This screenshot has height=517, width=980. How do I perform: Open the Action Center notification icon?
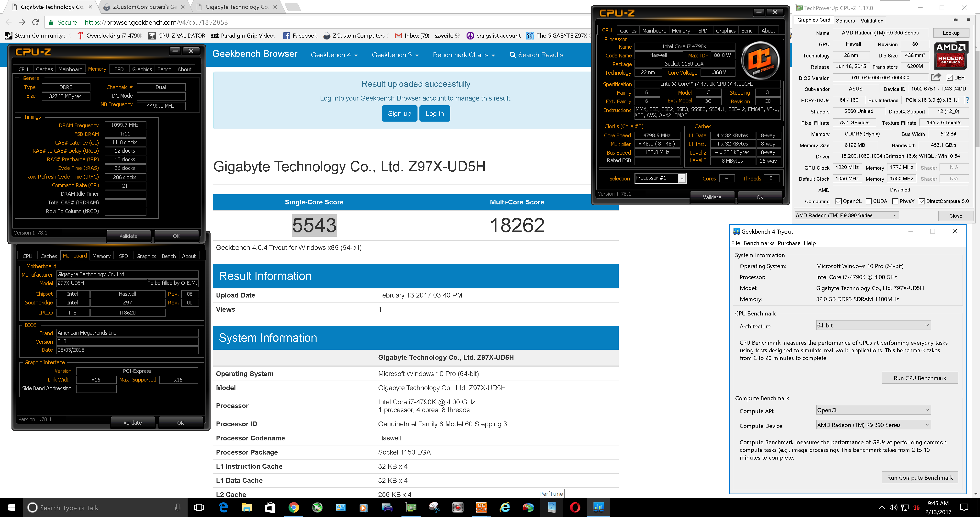point(964,507)
